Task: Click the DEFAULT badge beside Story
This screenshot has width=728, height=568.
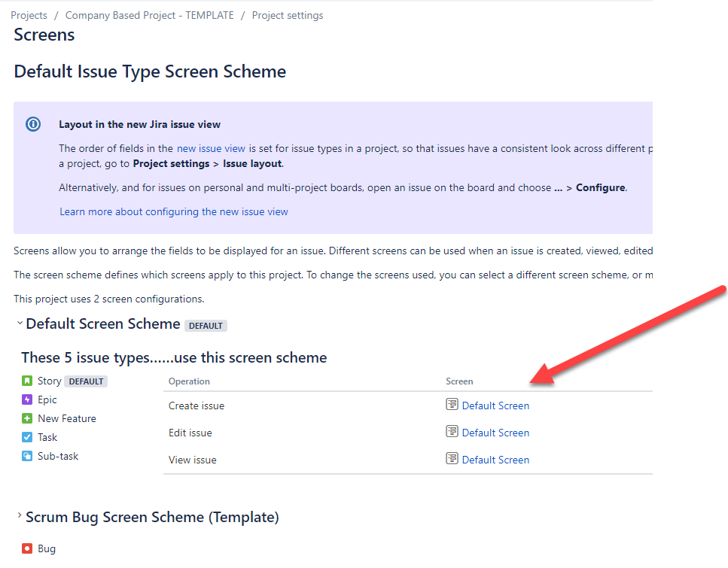Action: tap(85, 381)
